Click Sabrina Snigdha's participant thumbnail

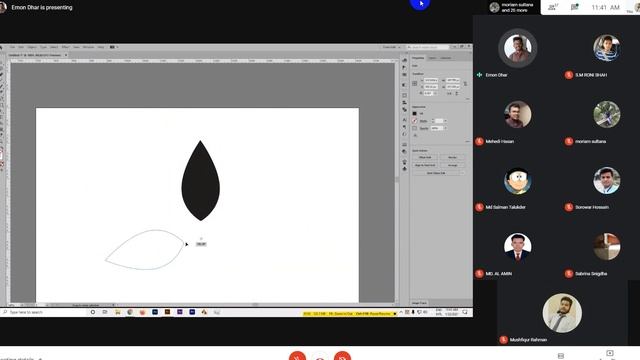click(x=607, y=247)
